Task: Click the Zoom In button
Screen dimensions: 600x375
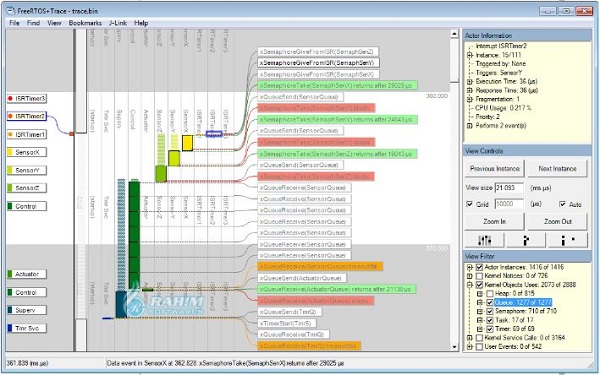Action: pyautogui.click(x=494, y=222)
